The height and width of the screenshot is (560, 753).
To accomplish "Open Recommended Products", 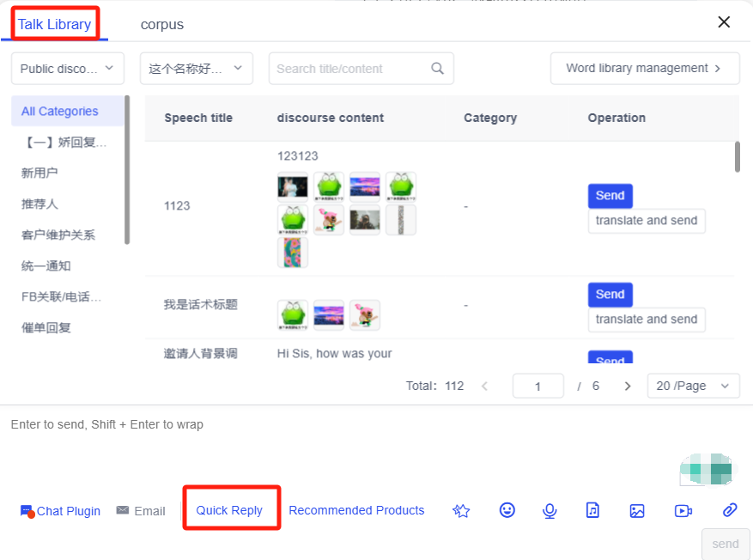I will pyautogui.click(x=356, y=510).
